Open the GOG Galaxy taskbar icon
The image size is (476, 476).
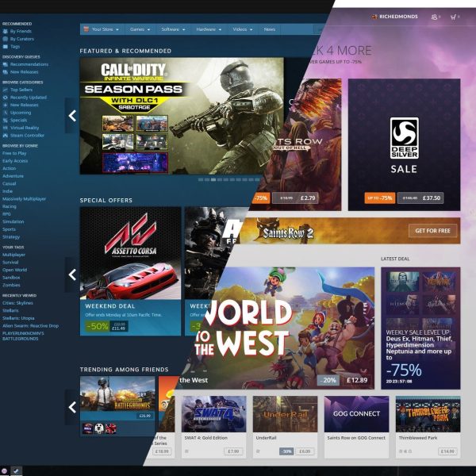(4, 471)
